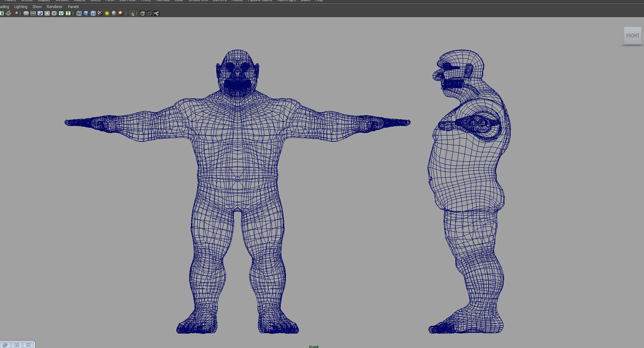644x348 pixels.
Task: Toggle the viewport grid display
Action: coord(26,13)
